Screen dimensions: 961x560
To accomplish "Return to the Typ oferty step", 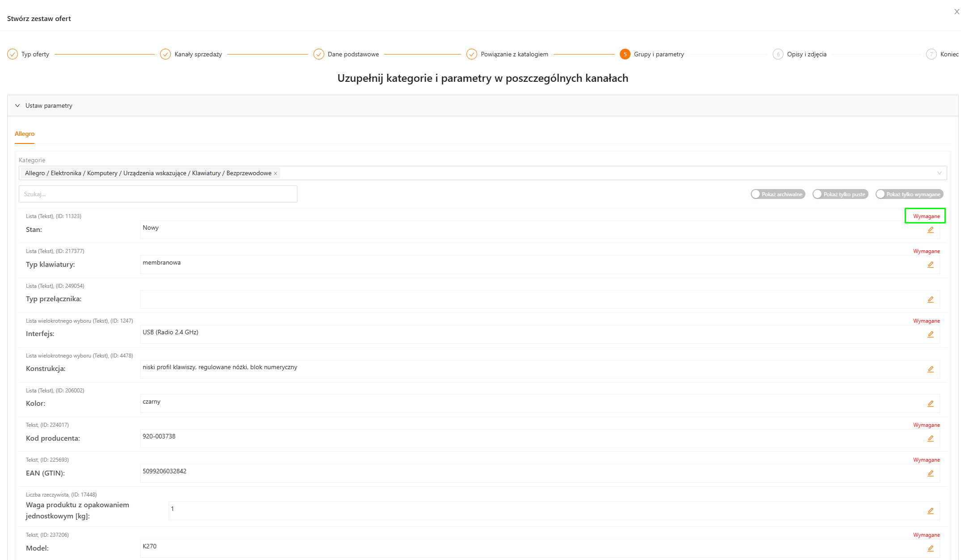I will [35, 54].
